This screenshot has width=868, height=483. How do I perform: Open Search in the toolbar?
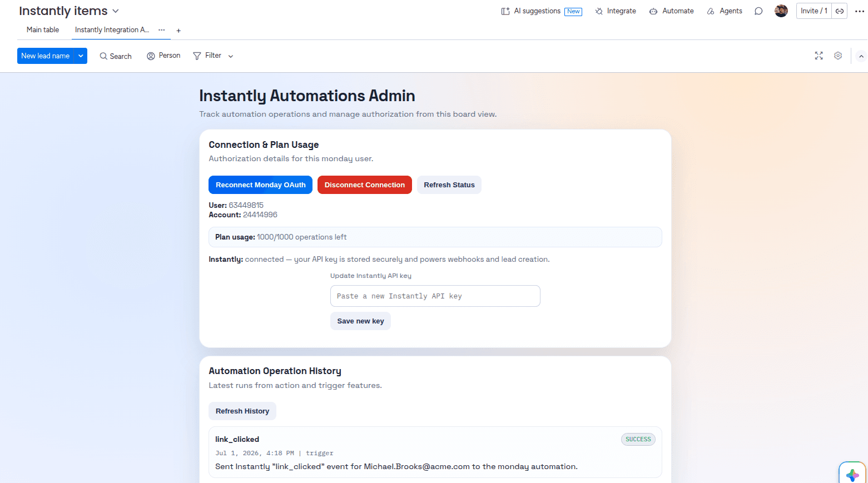(116, 56)
